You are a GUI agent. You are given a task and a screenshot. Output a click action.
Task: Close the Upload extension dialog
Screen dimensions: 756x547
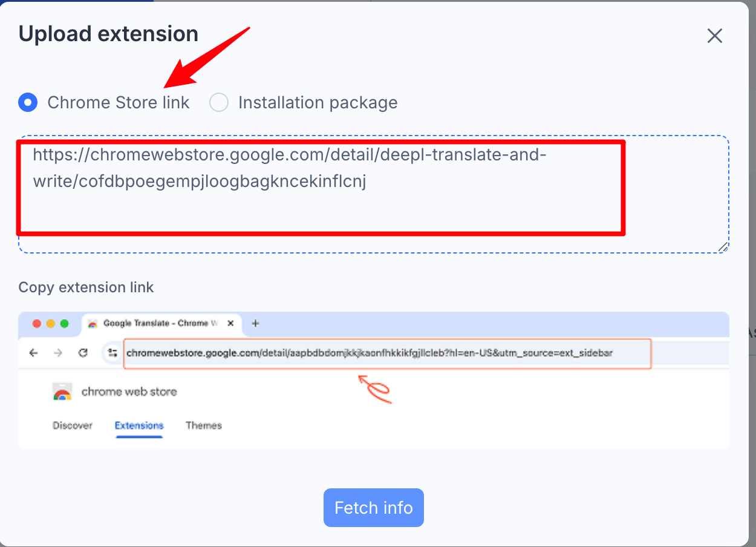pos(715,36)
